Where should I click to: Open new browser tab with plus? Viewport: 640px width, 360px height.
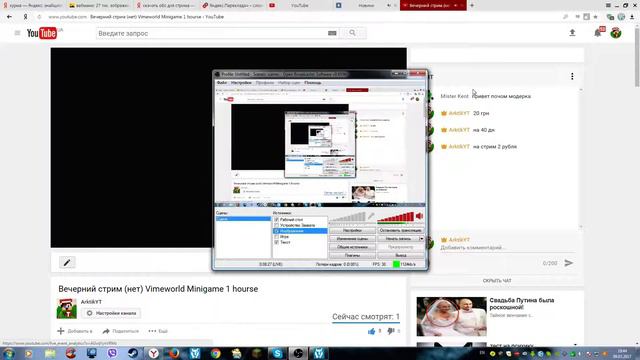point(472,5)
